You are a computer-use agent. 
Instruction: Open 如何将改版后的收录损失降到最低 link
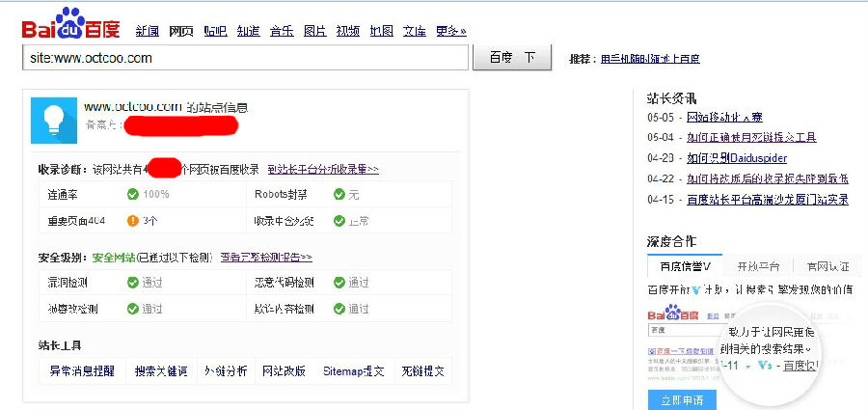pyautogui.click(x=768, y=178)
